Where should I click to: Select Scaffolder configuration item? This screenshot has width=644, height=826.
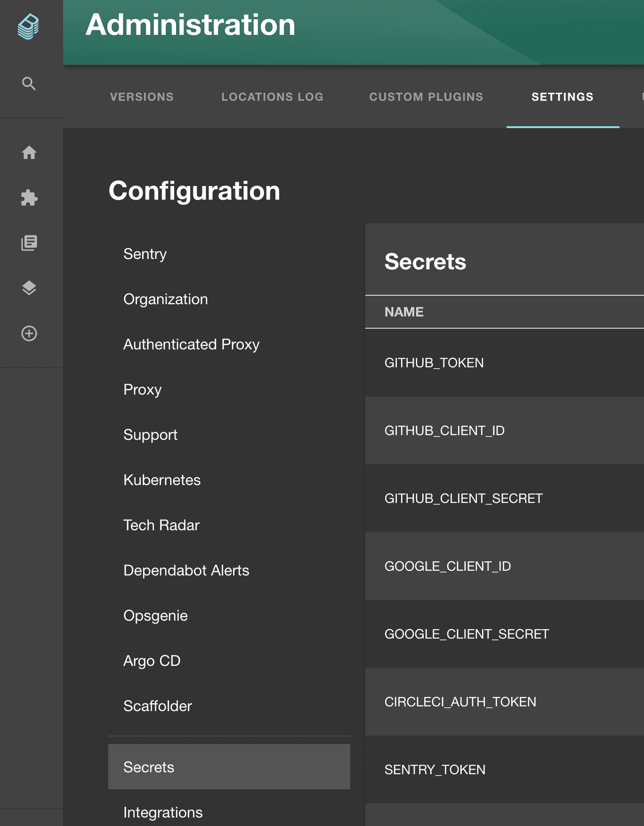(x=229, y=706)
